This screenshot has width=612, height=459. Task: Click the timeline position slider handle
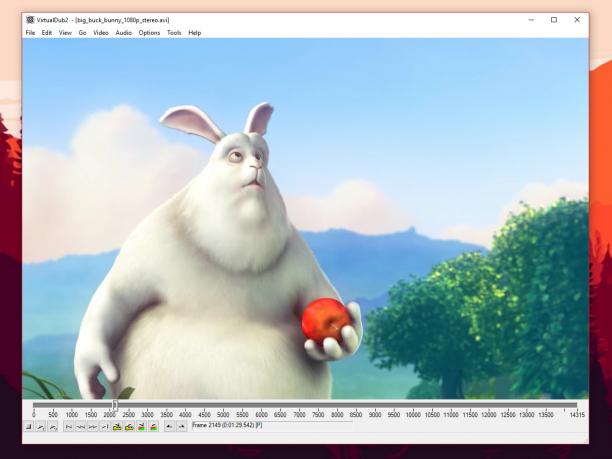click(115, 405)
